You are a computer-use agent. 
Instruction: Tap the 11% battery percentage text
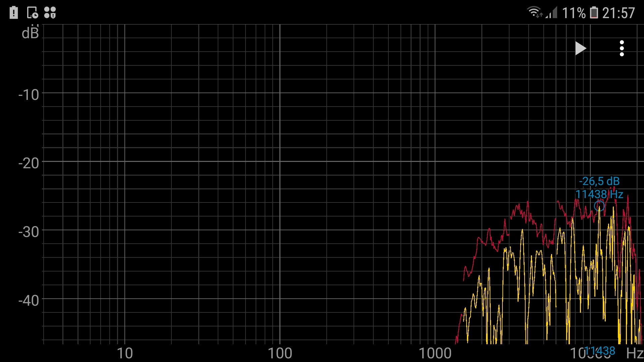[574, 13]
